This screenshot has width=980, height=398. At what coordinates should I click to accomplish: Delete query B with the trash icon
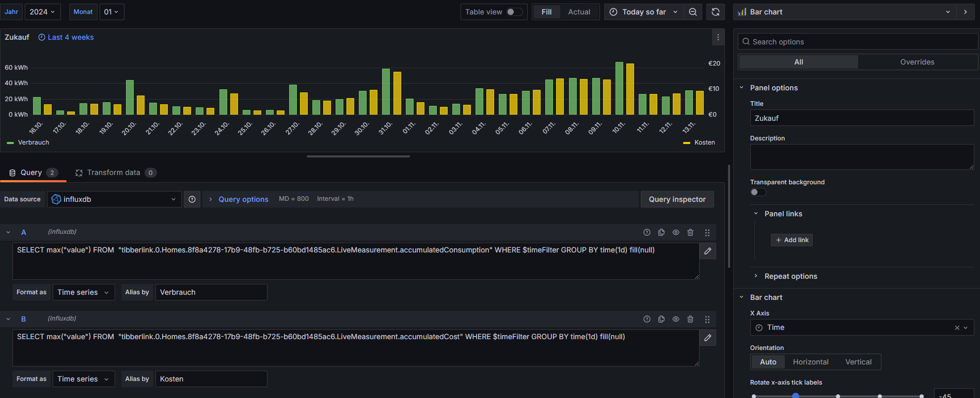[690, 319]
